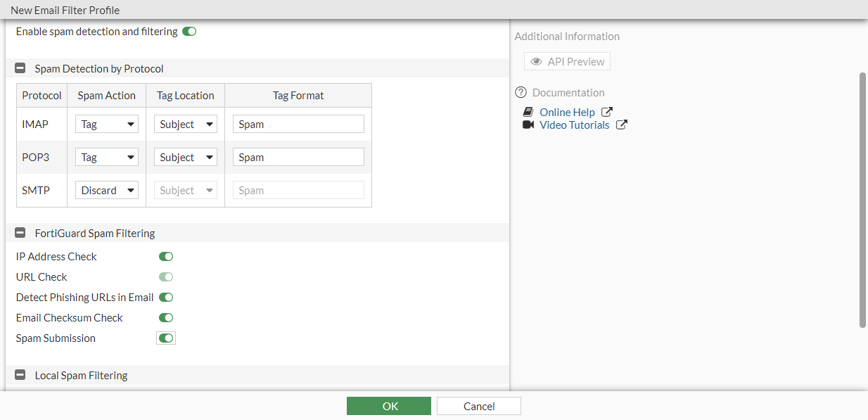The width and height of the screenshot is (868, 420).
Task: Open POP3 Tag Location dropdown
Action: click(186, 158)
